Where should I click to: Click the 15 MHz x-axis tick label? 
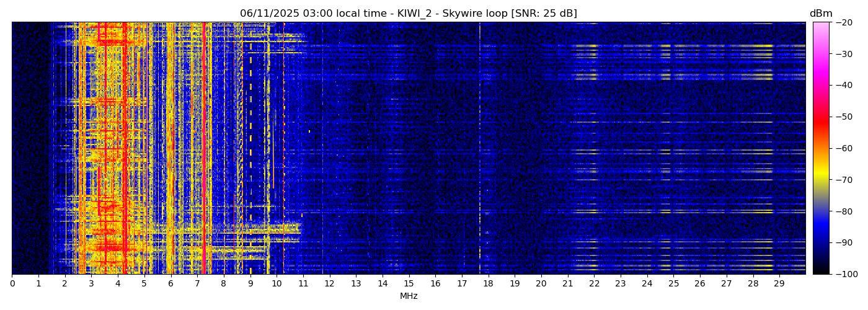tap(409, 283)
